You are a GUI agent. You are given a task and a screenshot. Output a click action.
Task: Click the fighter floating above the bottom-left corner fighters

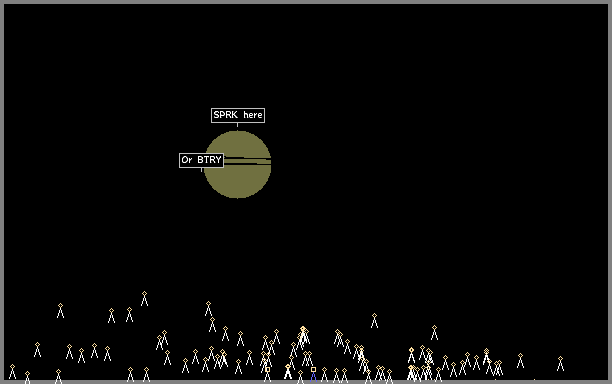[x=37, y=350]
